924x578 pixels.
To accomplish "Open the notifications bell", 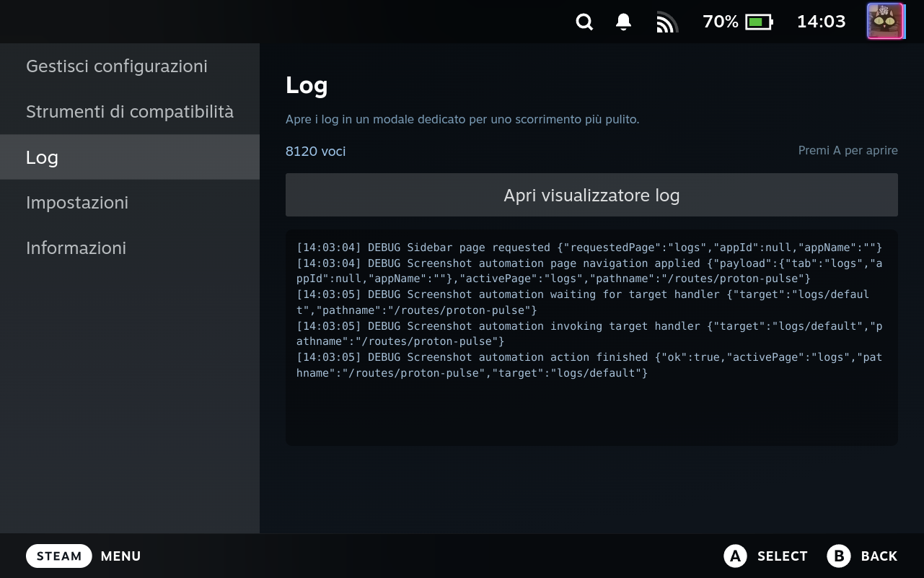I will 624,22.
